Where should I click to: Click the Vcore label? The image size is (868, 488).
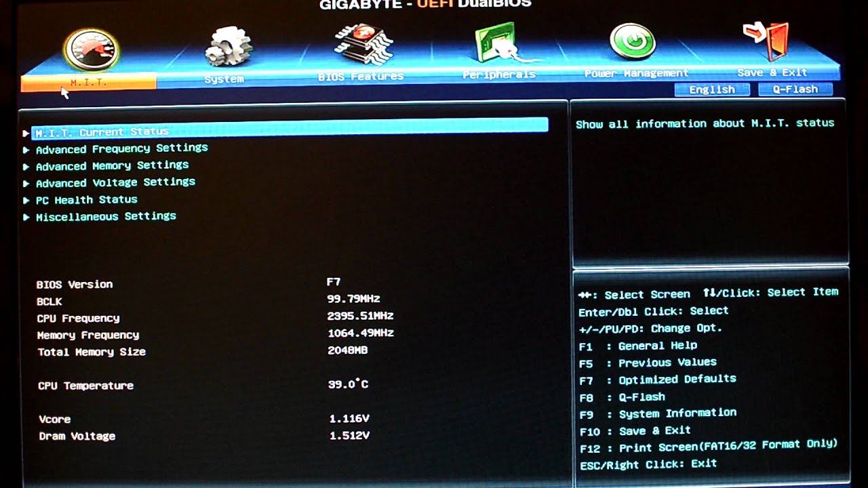point(55,420)
